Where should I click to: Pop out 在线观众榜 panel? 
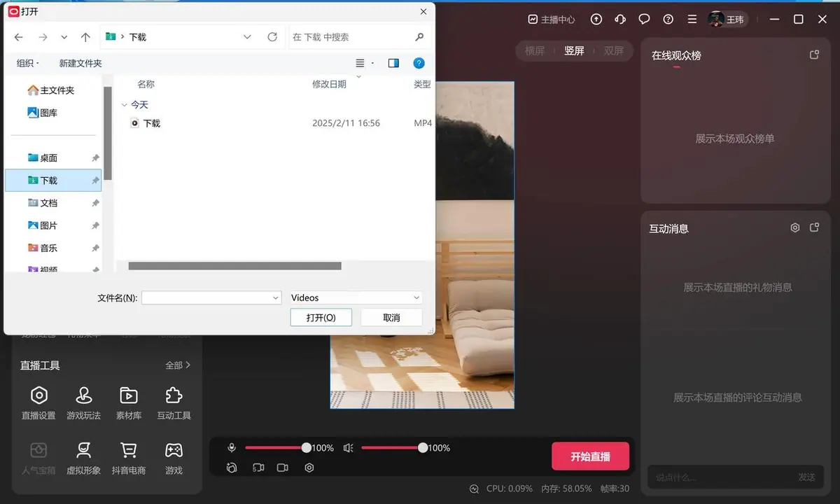(814, 55)
